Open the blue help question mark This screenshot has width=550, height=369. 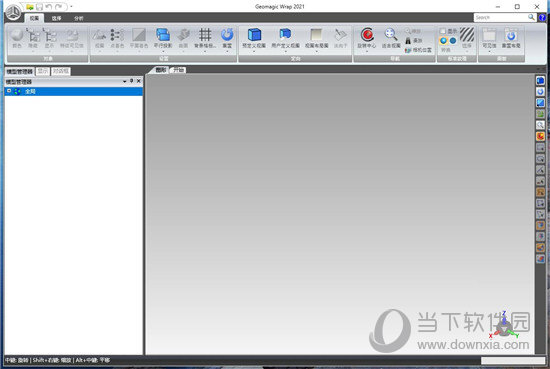(x=542, y=17)
